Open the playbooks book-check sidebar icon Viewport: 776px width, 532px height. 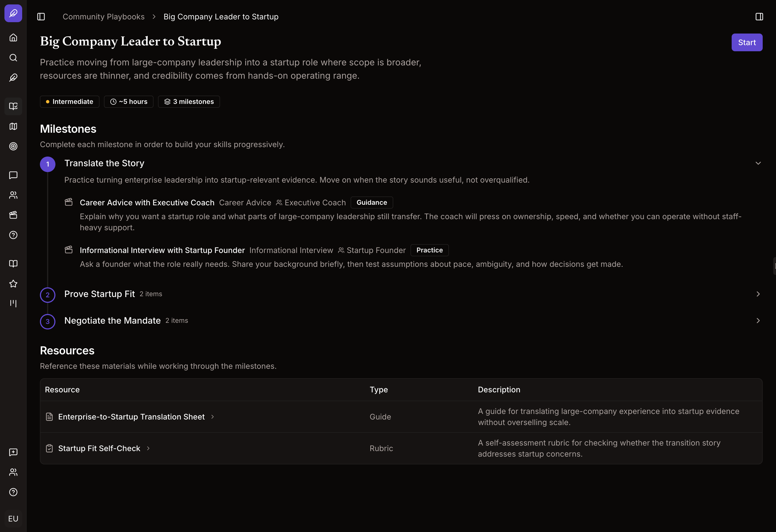(x=13, y=106)
